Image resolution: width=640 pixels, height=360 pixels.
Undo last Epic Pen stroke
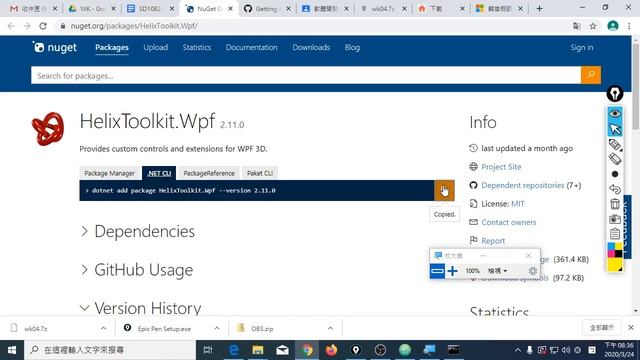[615, 189]
